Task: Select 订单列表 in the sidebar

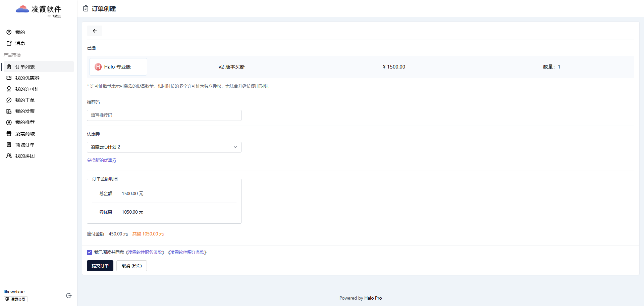Action: 25,67
